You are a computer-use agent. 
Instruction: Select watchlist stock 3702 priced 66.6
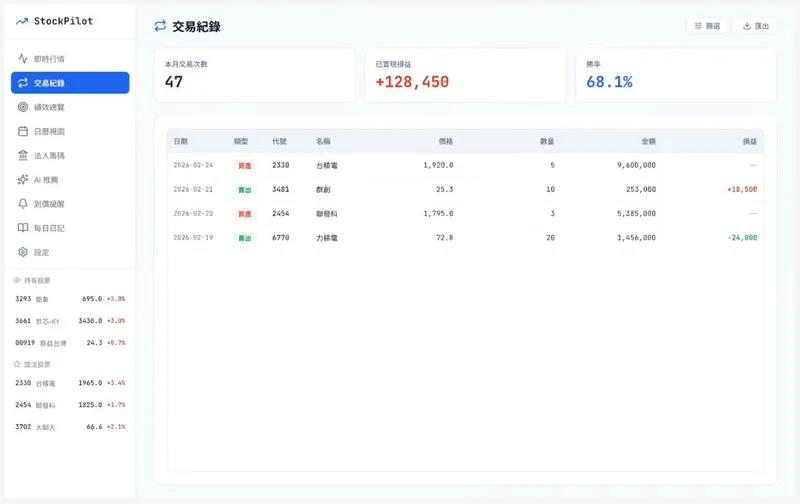(x=70, y=427)
